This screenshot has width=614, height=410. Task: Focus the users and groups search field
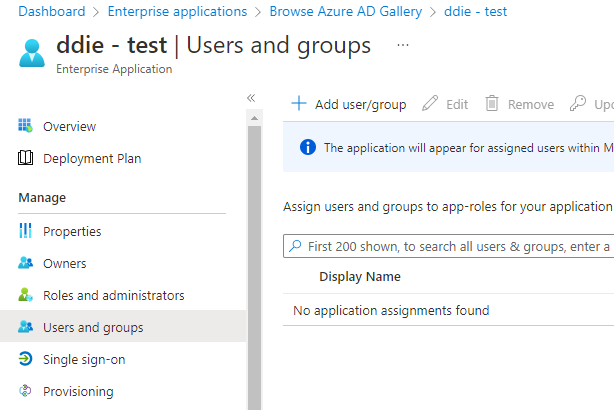pyautogui.click(x=448, y=246)
